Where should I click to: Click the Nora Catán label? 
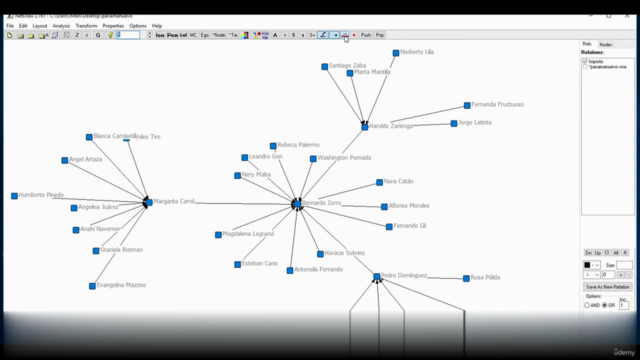[399, 181]
